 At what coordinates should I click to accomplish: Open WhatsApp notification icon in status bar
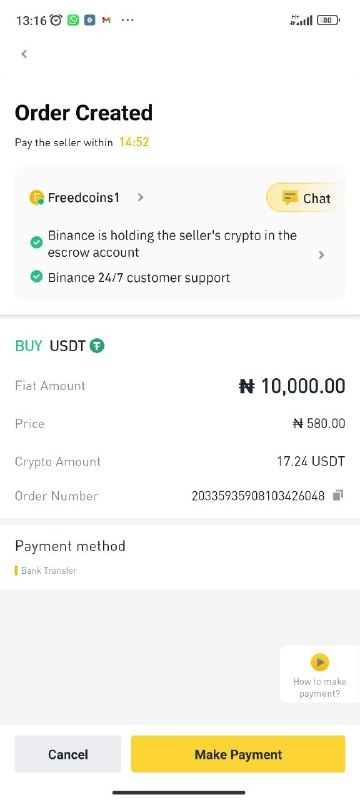point(73,20)
